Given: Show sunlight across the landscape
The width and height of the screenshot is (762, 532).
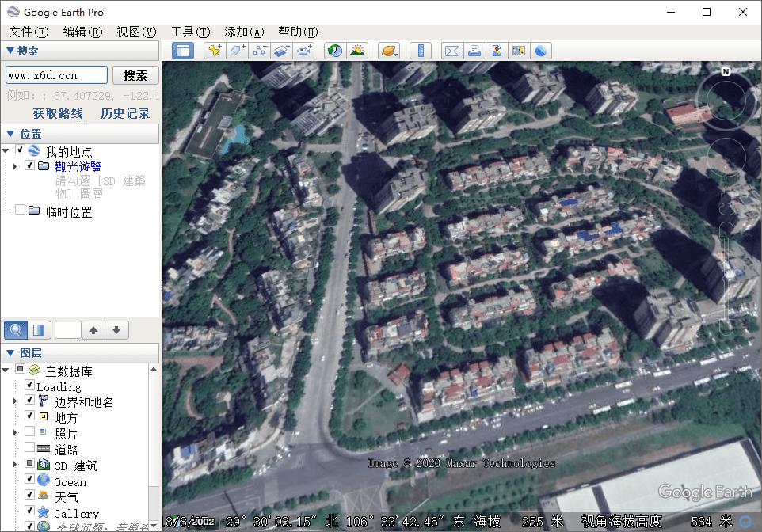Looking at the screenshot, I should click(x=357, y=51).
